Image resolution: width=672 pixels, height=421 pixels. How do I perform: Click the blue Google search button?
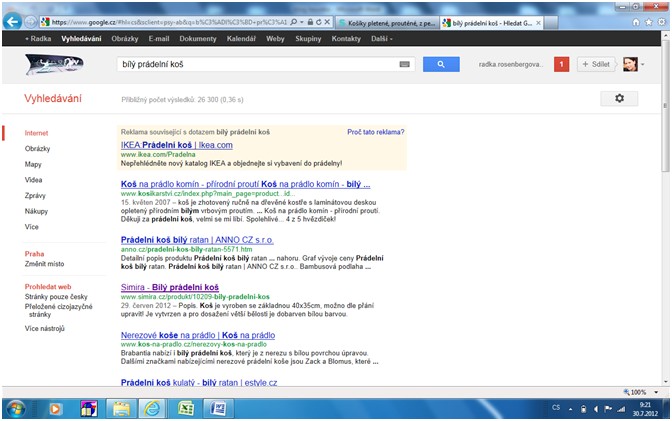(x=441, y=64)
